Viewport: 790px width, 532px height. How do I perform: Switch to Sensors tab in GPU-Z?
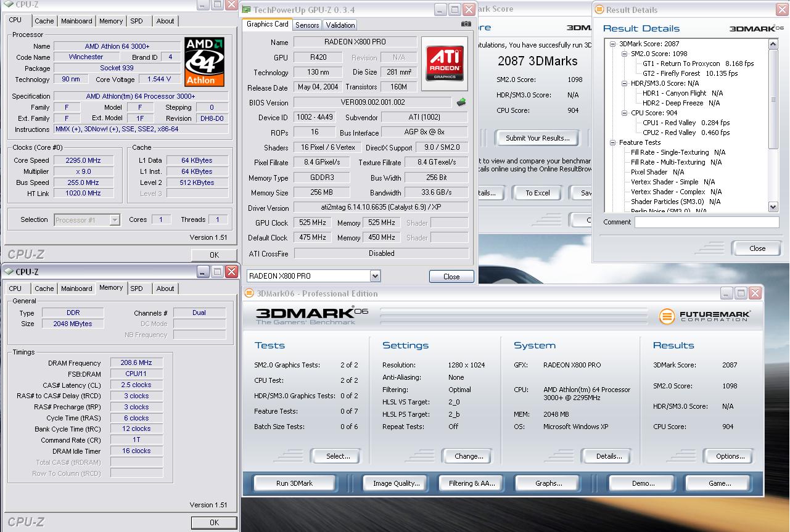pyautogui.click(x=307, y=25)
